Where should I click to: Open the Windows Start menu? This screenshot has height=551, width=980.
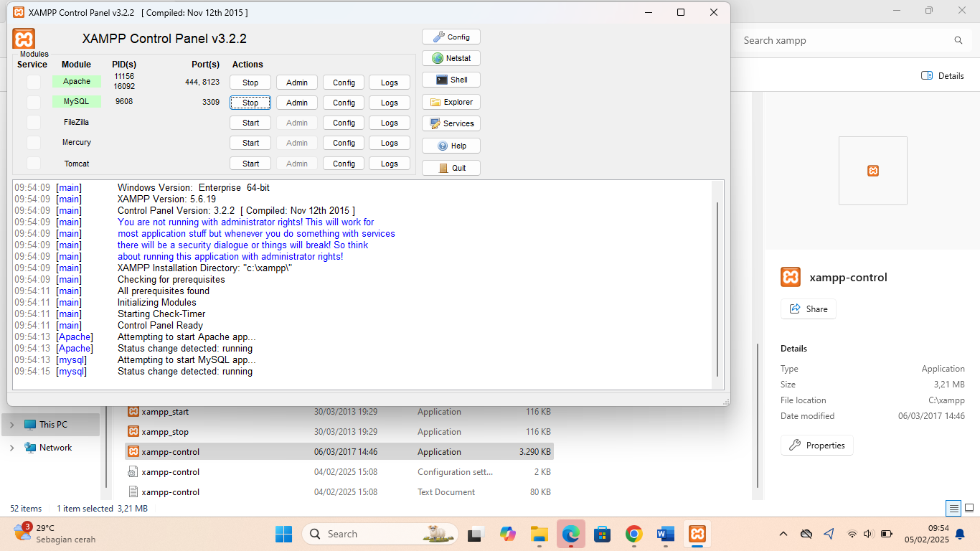click(284, 534)
